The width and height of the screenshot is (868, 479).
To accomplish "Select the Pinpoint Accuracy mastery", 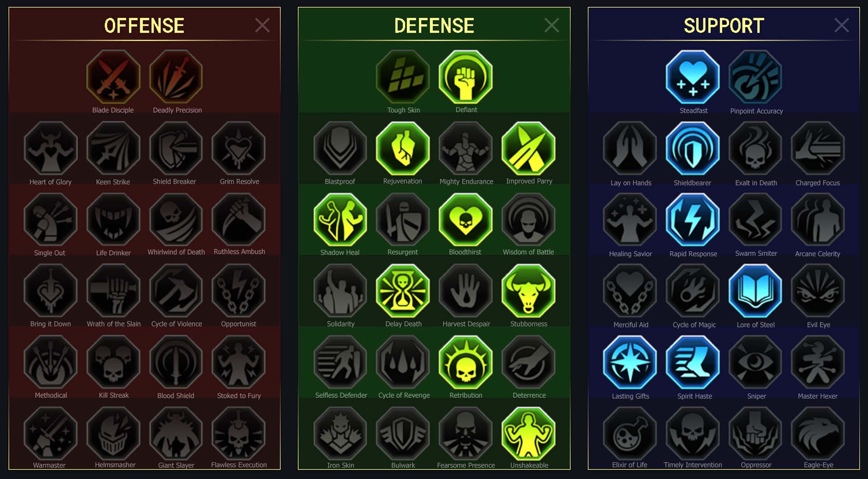I will 755,77.
